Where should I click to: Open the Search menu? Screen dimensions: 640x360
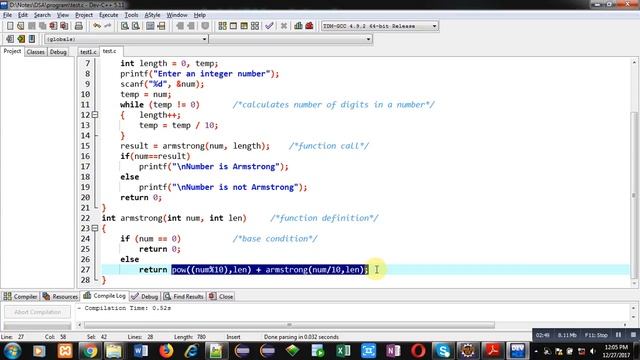pyautogui.click(x=42, y=15)
